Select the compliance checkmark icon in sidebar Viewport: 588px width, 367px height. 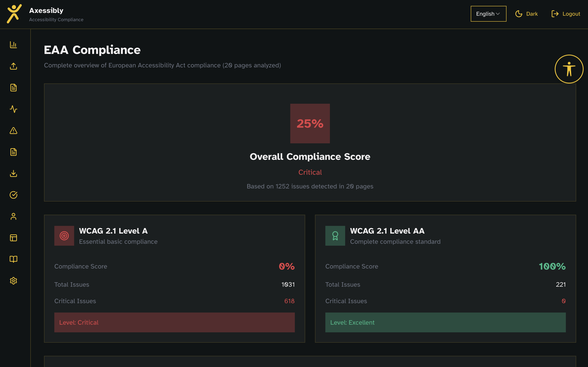click(x=13, y=195)
